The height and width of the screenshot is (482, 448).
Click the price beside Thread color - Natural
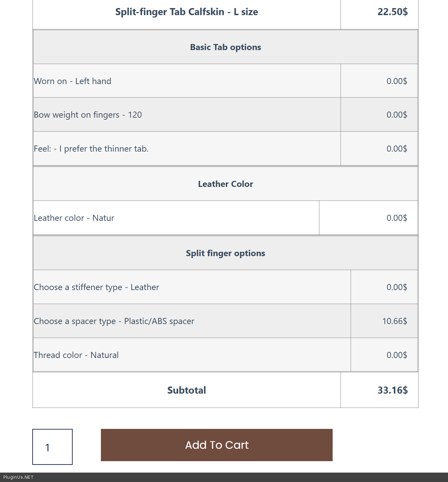[x=397, y=355]
